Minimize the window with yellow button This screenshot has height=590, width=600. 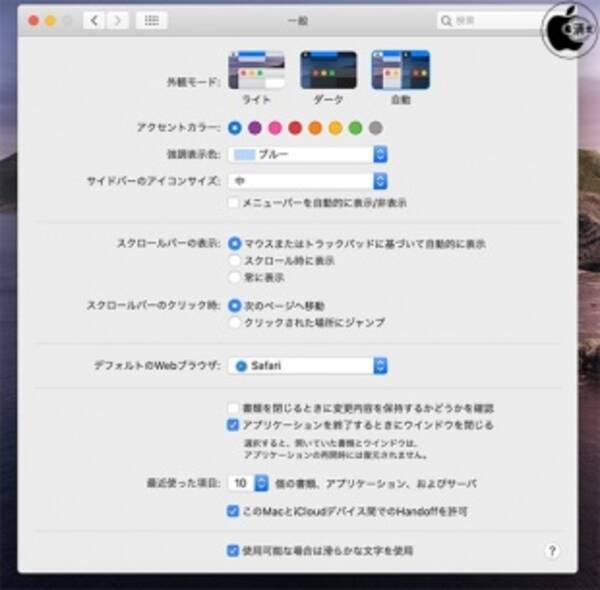[x=51, y=20]
